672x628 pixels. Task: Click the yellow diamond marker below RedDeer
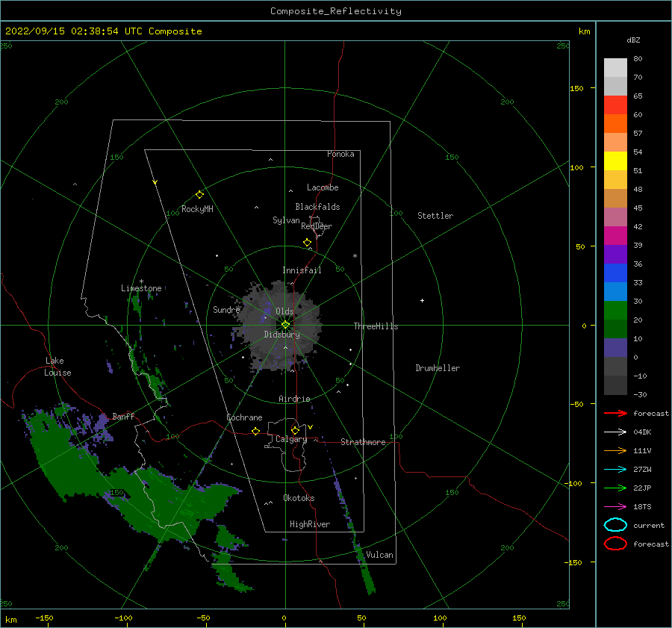[x=307, y=243]
